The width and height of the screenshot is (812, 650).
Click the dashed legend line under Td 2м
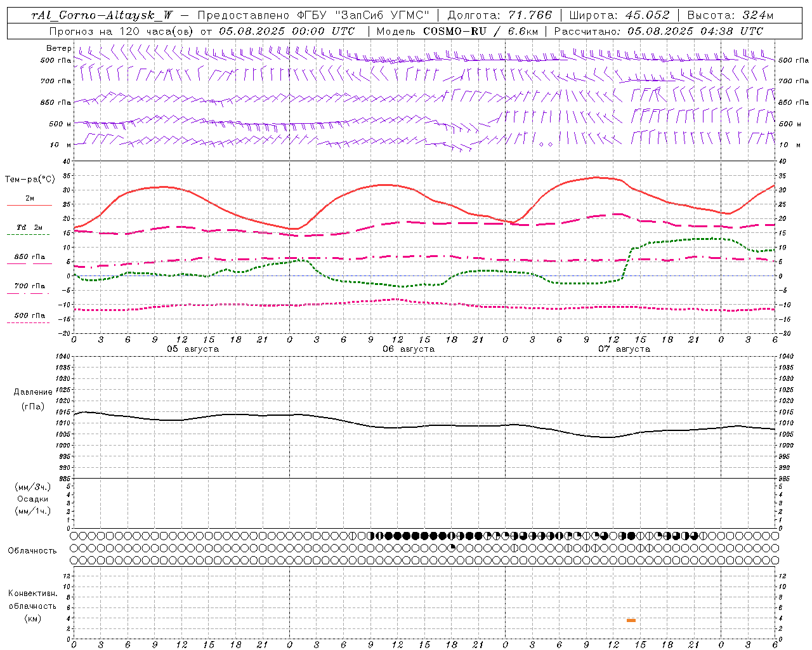pyautogui.click(x=28, y=235)
